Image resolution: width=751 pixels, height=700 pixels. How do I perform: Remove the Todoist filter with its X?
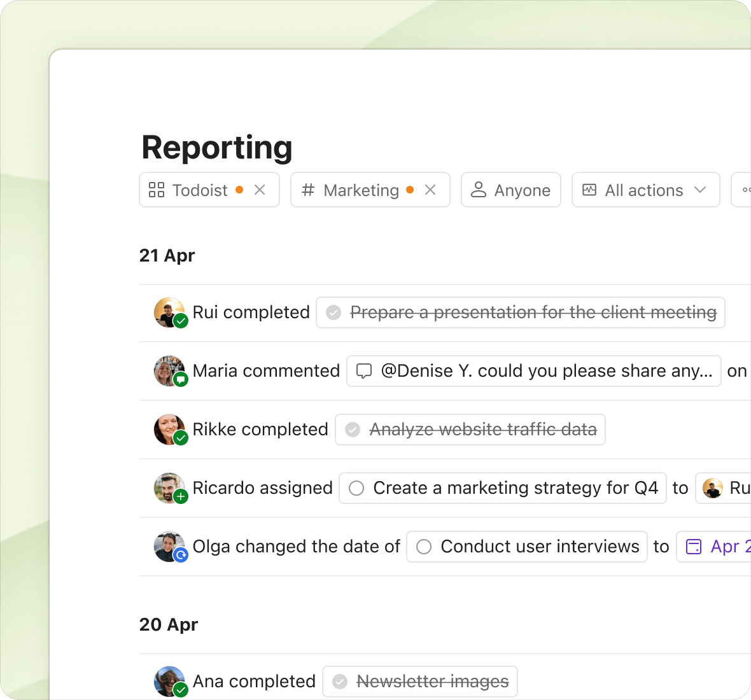click(x=260, y=190)
